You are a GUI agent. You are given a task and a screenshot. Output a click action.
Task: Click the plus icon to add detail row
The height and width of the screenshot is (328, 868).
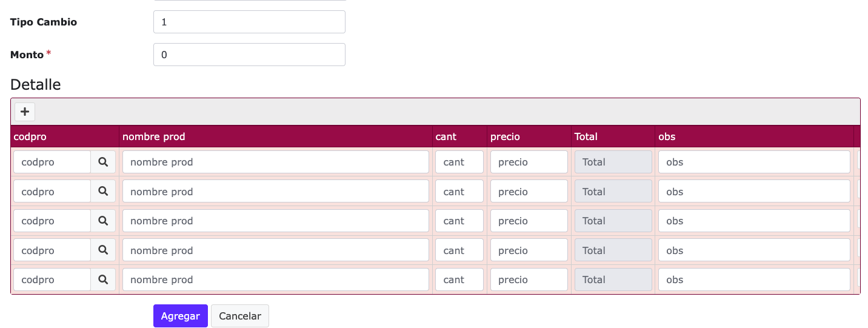(25, 112)
